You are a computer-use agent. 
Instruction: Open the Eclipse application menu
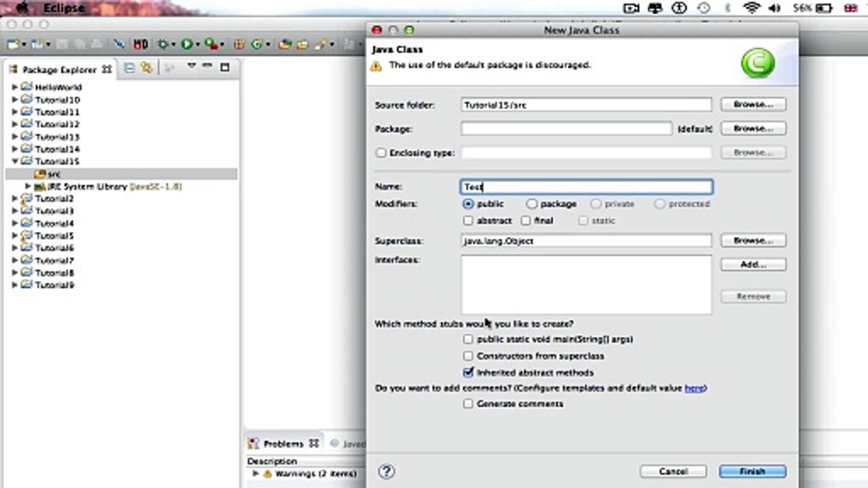click(x=64, y=8)
